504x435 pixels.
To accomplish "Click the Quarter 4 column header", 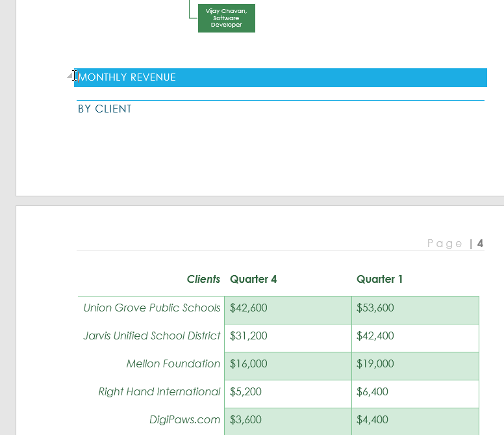I will coord(253,280).
